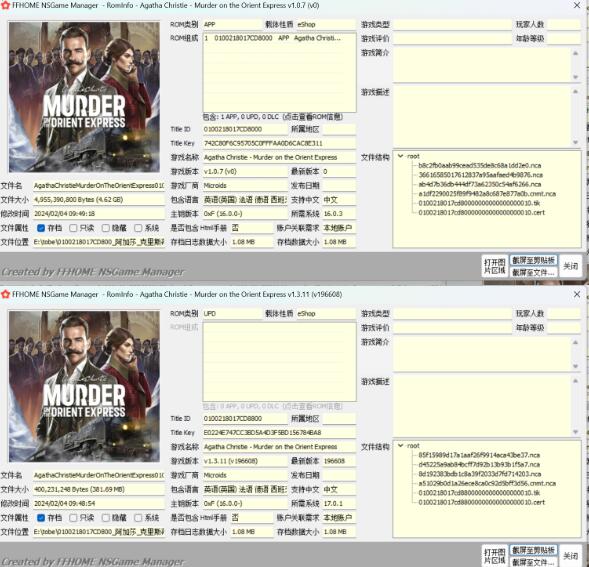Viewport: 589px width, 567px height.
Task: Click the red FFHOME app icon in upper title bar
Action: click(5, 5)
